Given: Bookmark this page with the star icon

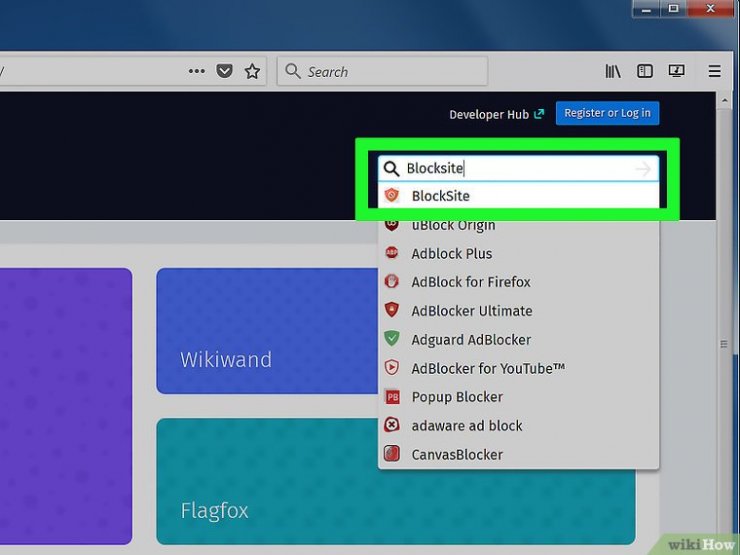Looking at the screenshot, I should [252, 71].
